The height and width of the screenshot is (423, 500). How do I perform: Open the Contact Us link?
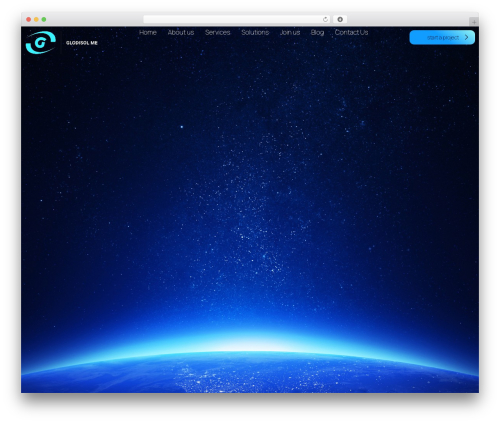tap(351, 32)
